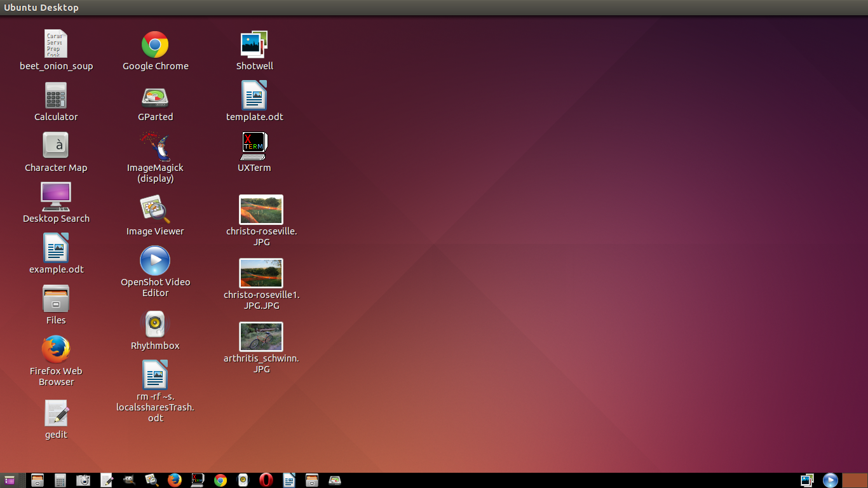Screen dimensions: 868x488
Task: Launch GIMP from the bottom taskbar
Action: (x=129, y=480)
